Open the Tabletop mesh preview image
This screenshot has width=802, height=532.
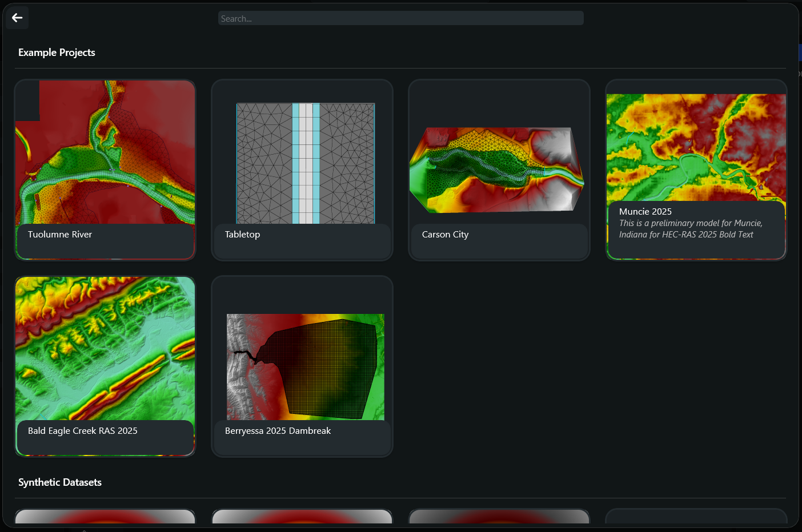coord(306,163)
